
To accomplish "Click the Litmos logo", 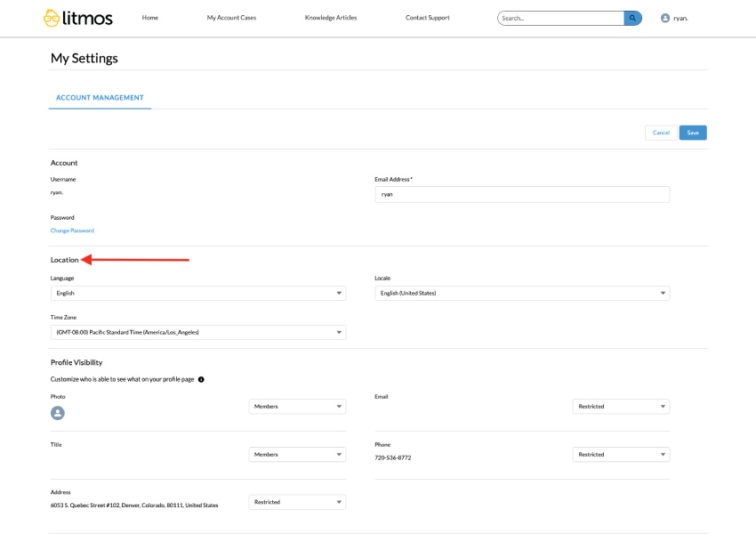I will point(77,18).
